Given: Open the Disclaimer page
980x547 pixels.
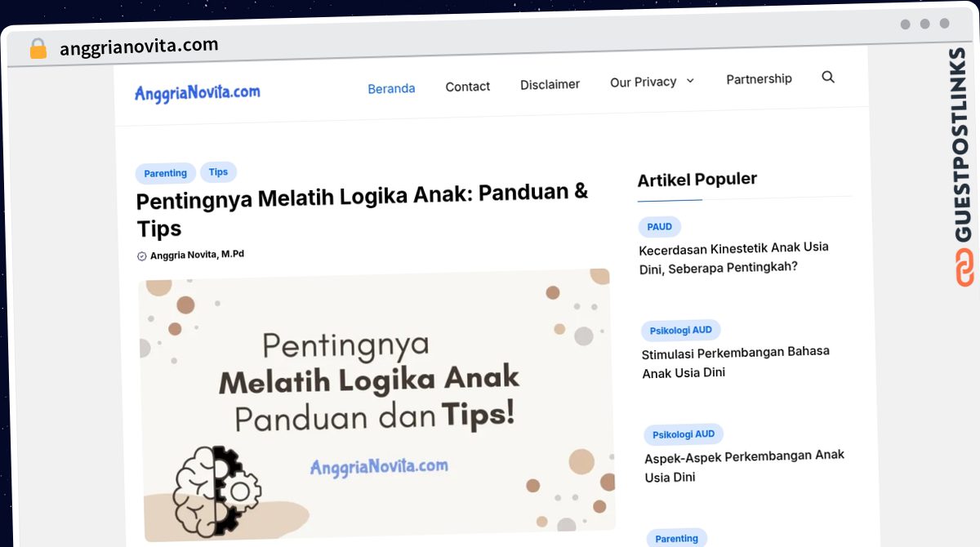Looking at the screenshot, I should [x=550, y=84].
